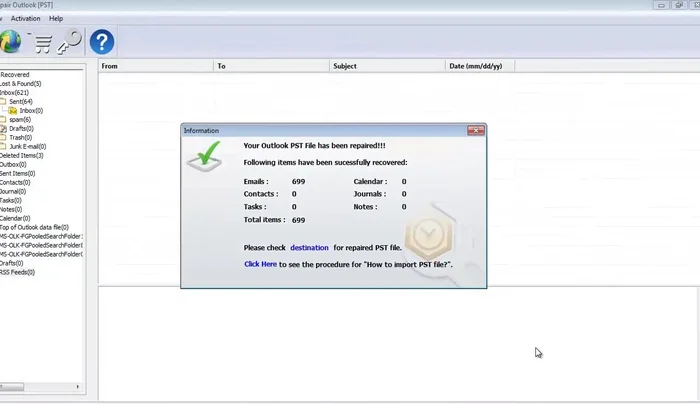Restore down the application window
The height and width of the screenshot is (404, 700).
(679, 5)
